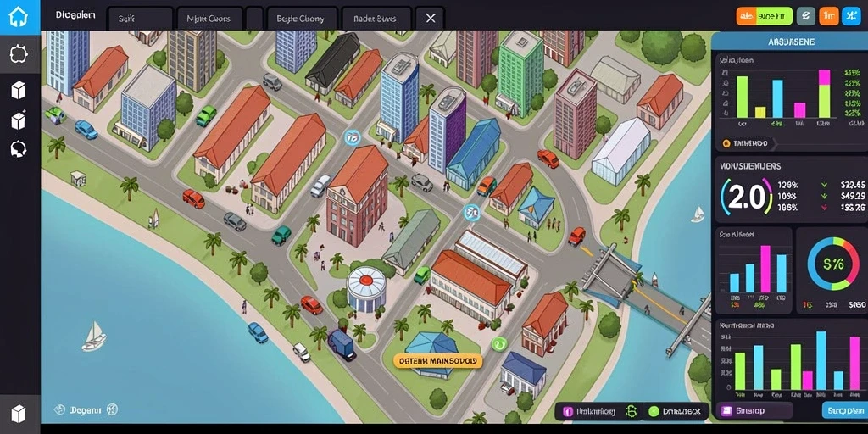The image size is (868, 434).
Task: Open the home icon in the sidebar
Action: coord(19,16)
